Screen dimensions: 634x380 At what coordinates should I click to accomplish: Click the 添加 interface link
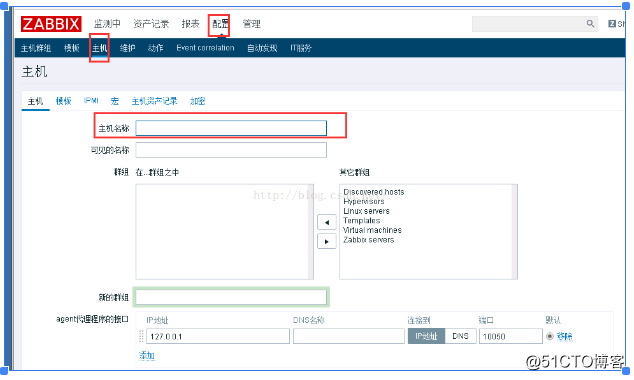pyautogui.click(x=147, y=356)
